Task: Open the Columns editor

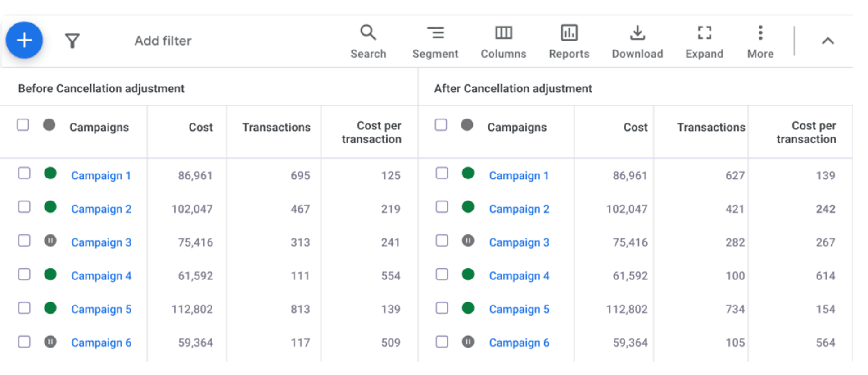Action: click(x=503, y=41)
